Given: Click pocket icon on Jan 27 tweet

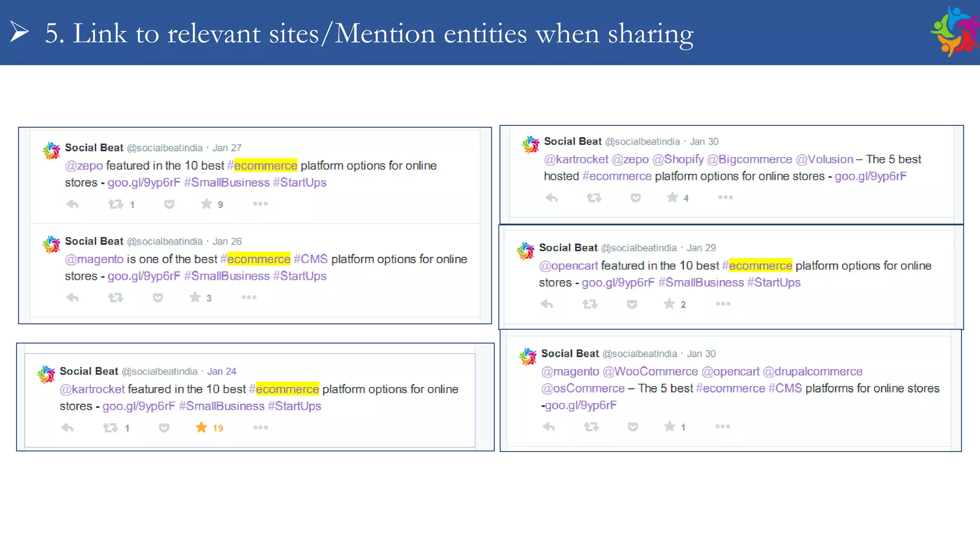Looking at the screenshot, I should [x=169, y=204].
